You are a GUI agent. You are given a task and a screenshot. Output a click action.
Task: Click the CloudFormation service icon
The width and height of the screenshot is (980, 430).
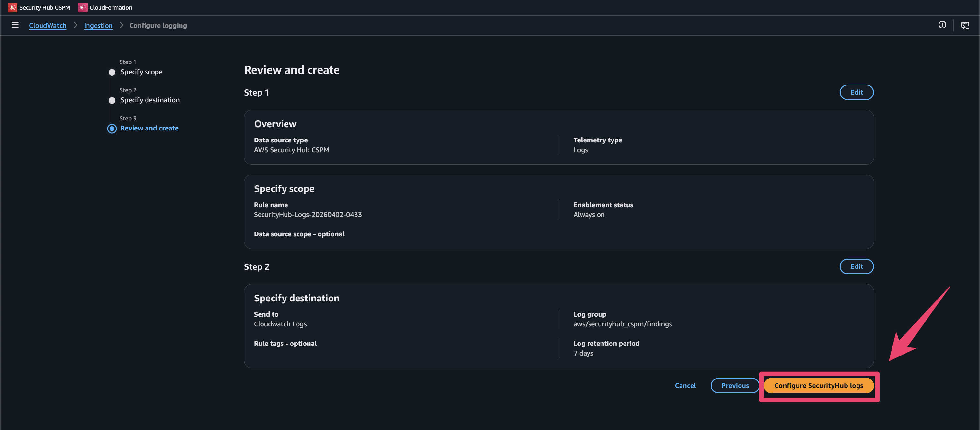[x=83, y=7]
